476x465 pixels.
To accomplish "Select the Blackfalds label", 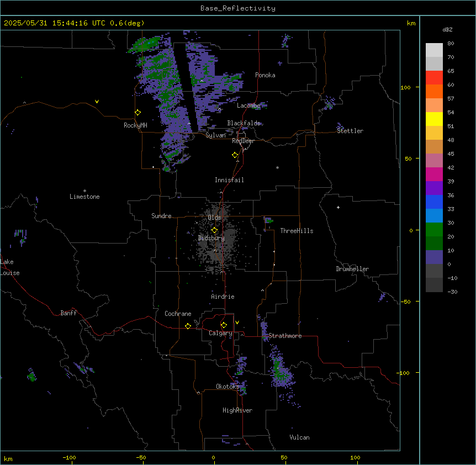I will pos(244,123).
